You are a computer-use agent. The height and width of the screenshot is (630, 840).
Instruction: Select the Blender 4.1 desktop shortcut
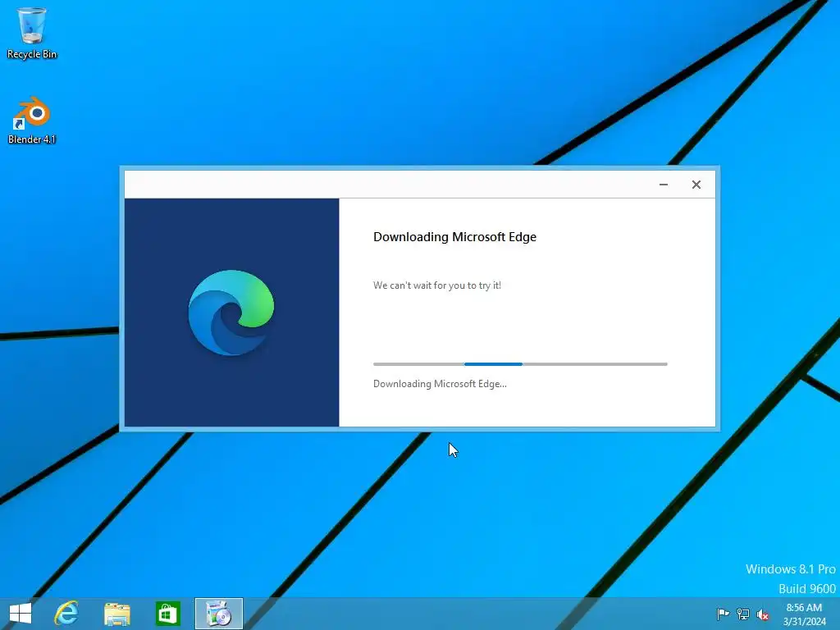pyautogui.click(x=32, y=121)
